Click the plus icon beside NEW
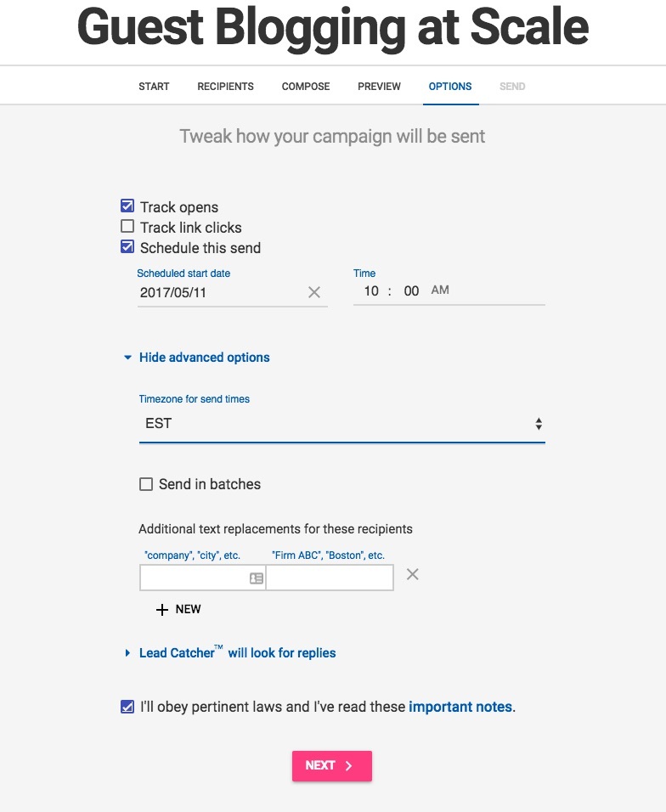The height and width of the screenshot is (812, 666). click(x=162, y=609)
